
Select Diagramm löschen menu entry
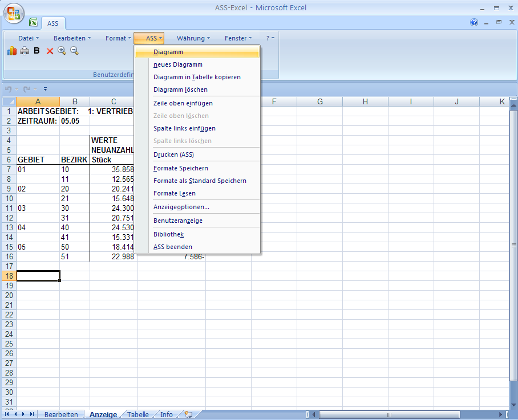point(197,89)
